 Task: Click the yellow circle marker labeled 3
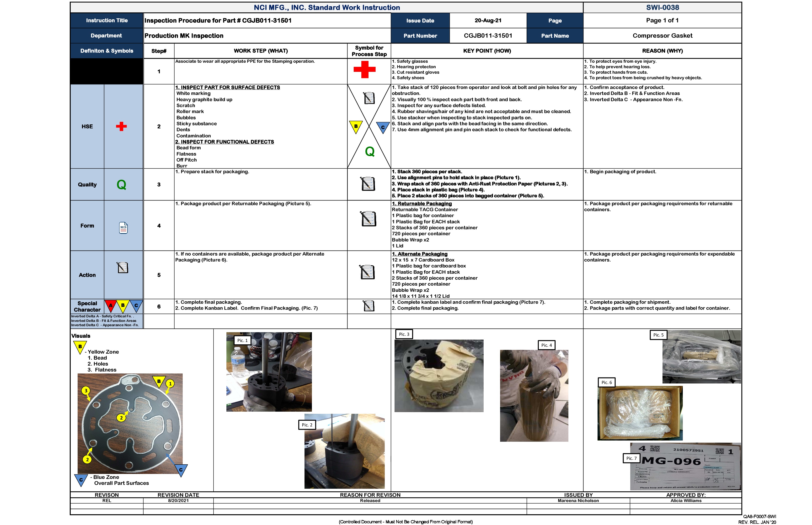(x=86, y=391)
